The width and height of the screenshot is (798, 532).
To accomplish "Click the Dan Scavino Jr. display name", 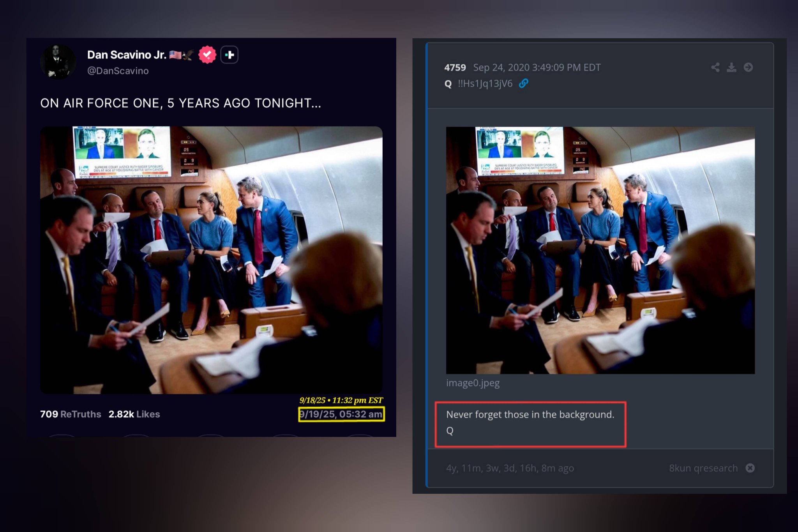I will [127, 55].
